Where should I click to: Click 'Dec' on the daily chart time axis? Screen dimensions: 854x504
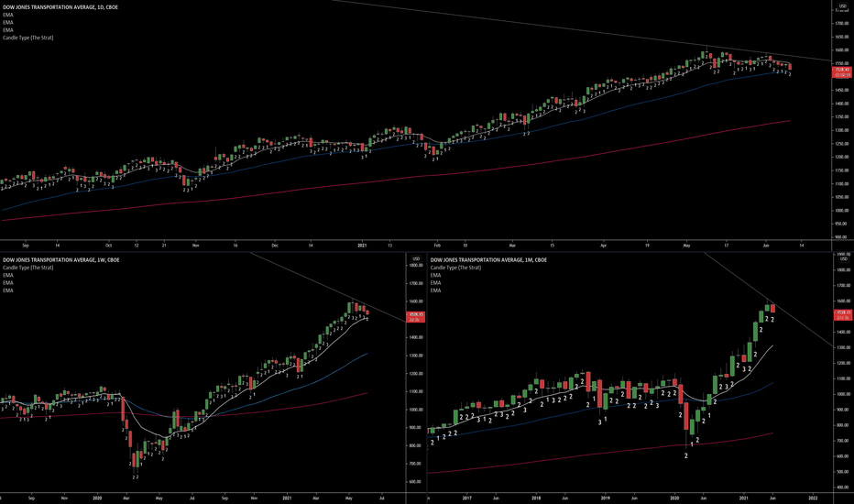(275, 246)
